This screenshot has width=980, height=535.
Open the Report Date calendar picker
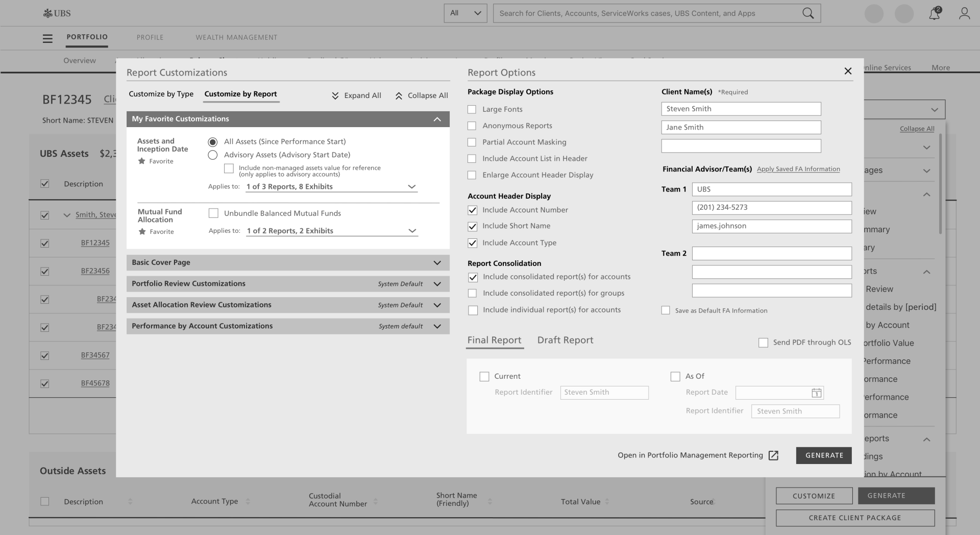pos(817,393)
